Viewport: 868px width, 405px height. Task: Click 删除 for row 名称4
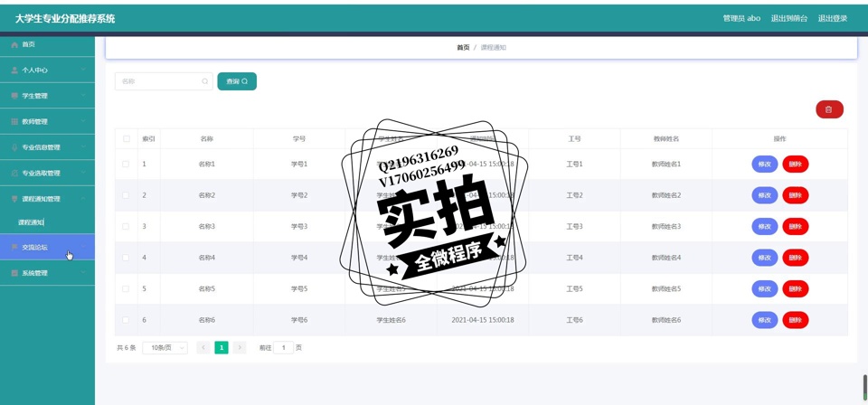[796, 258]
